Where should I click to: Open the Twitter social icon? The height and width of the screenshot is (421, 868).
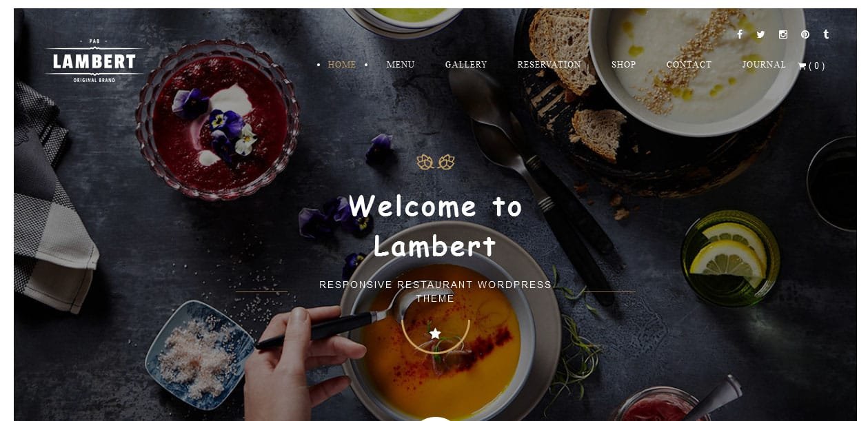click(x=760, y=34)
